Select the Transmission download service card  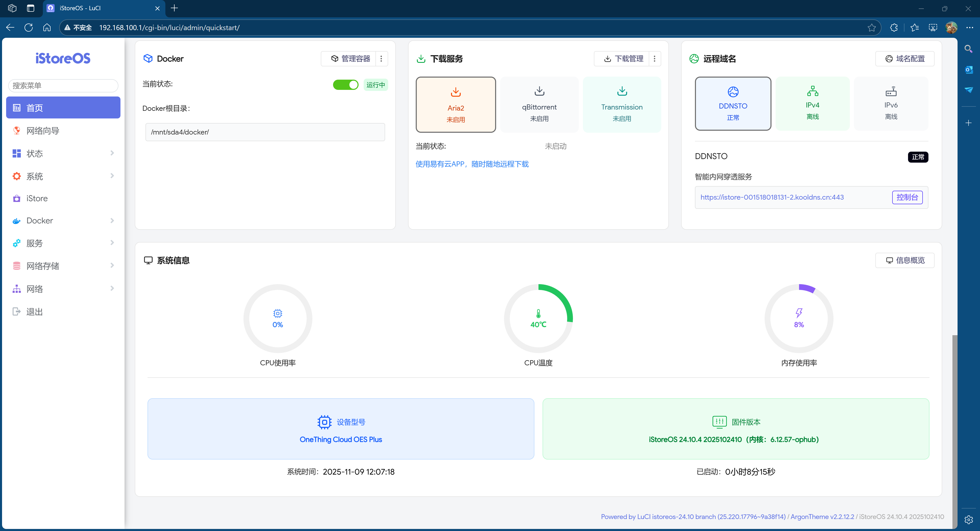pyautogui.click(x=622, y=105)
